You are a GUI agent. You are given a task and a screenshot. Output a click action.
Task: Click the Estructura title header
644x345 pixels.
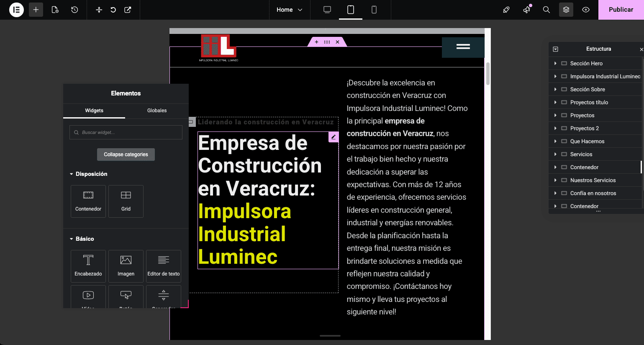(598, 49)
